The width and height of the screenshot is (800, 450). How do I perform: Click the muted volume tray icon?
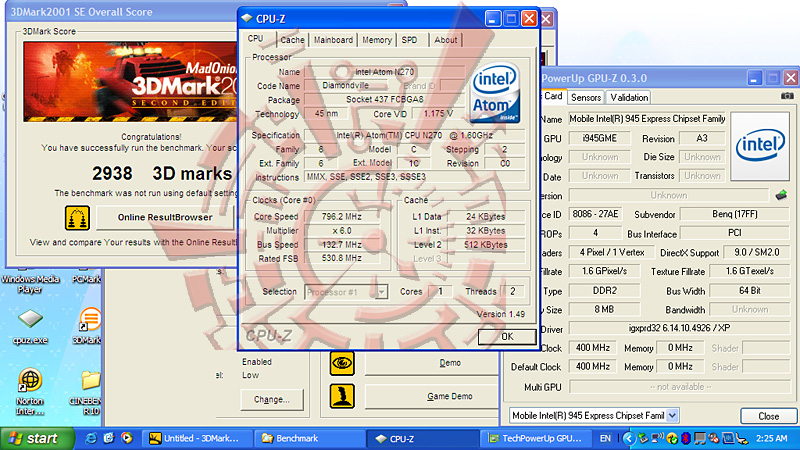(714, 438)
